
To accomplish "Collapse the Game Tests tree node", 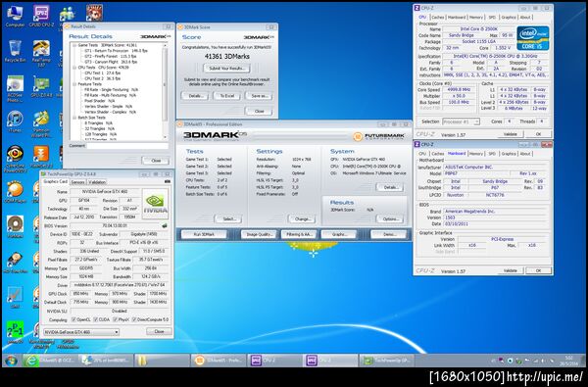I will click(x=74, y=45).
